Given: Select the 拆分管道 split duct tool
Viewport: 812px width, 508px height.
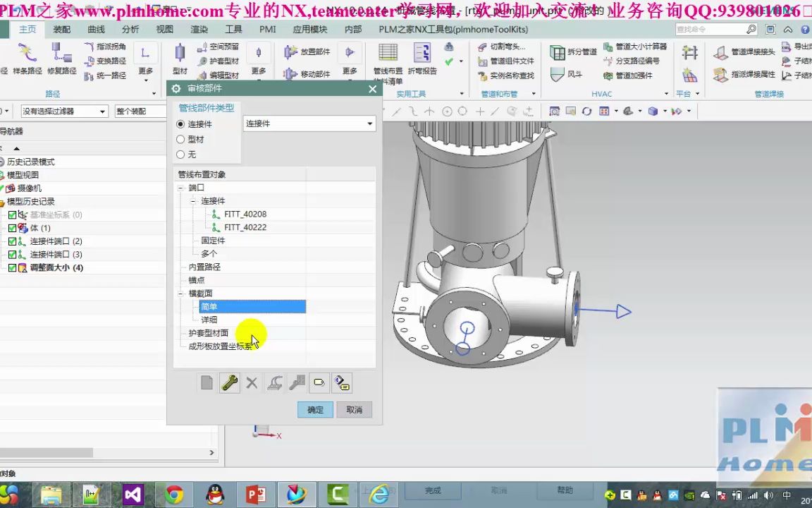Looking at the screenshot, I should click(573, 52).
